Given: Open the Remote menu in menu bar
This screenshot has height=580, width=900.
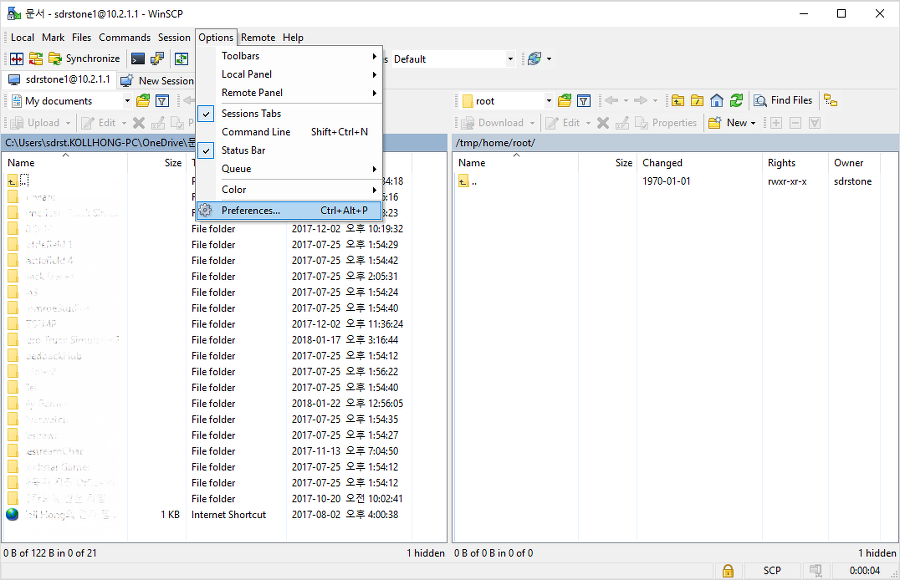Looking at the screenshot, I should pos(258,38).
